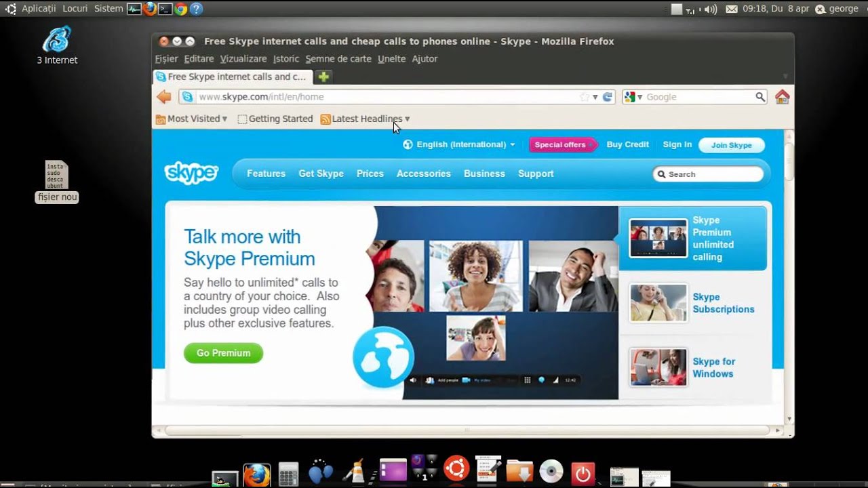Open the search engine selector dropdown
The width and height of the screenshot is (868, 488).
point(633,97)
